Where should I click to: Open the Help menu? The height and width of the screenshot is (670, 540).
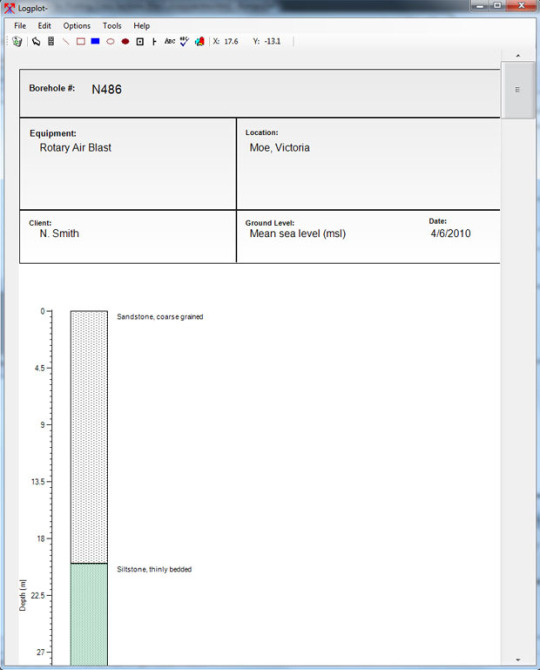[x=141, y=26]
